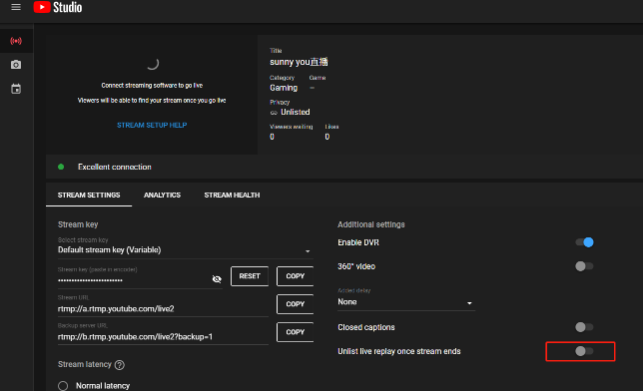
Task: Open the Webcam camera sidebar icon
Action: coord(16,65)
